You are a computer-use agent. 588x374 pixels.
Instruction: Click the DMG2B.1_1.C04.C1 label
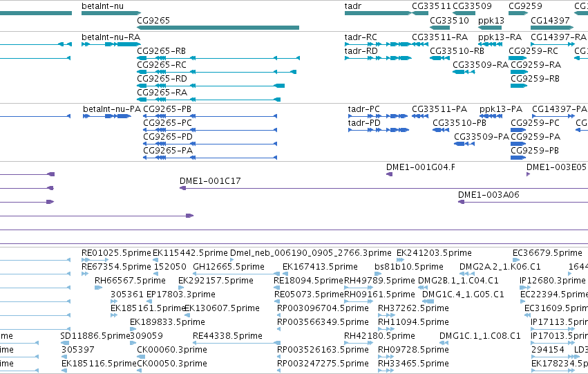458,281
